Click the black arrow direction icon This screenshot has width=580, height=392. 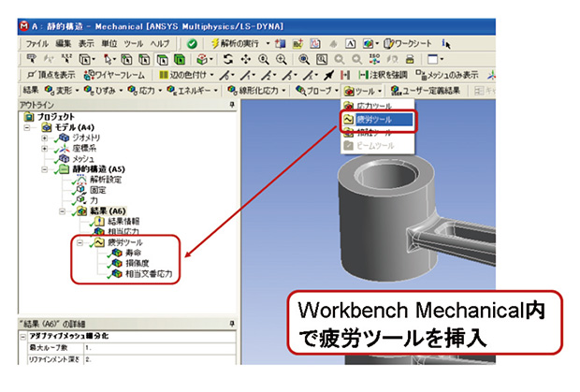328,75
